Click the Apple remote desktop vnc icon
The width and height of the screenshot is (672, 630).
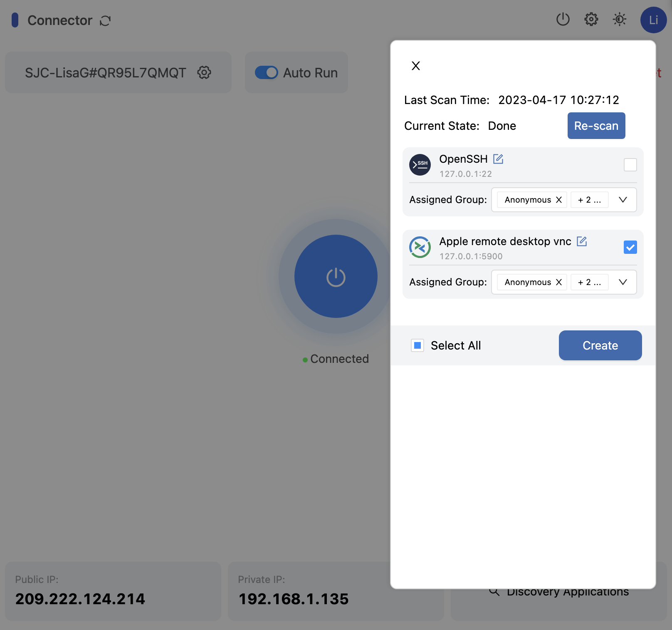[420, 247]
